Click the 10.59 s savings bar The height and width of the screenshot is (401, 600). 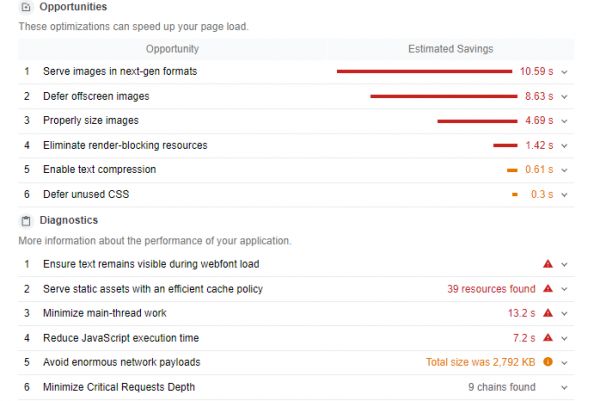pyautogui.click(x=424, y=72)
